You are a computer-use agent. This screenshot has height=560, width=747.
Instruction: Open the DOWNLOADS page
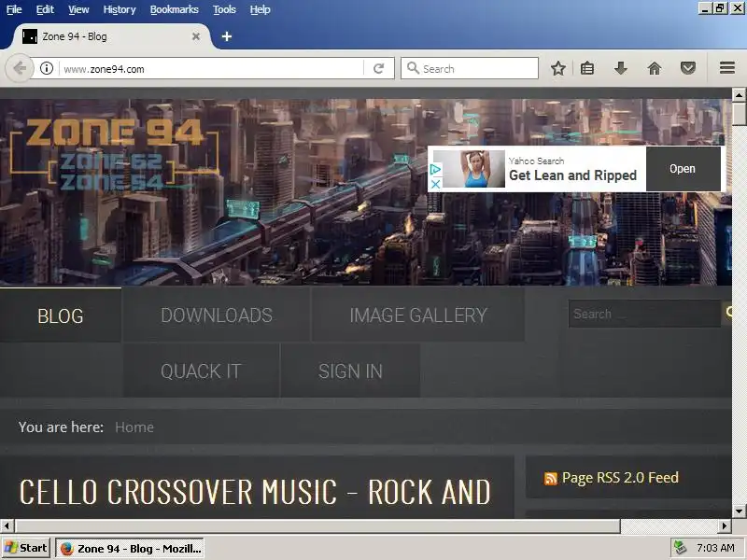[217, 315]
